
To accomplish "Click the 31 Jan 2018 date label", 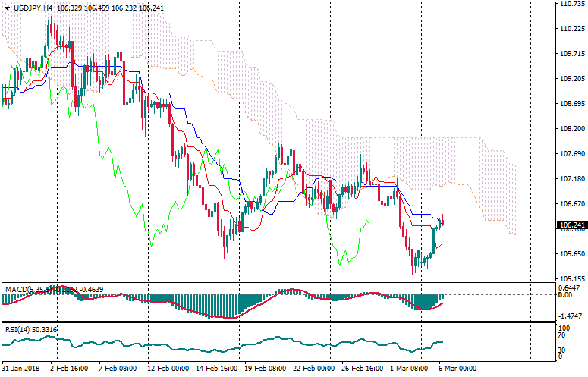I will [x=22, y=369].
